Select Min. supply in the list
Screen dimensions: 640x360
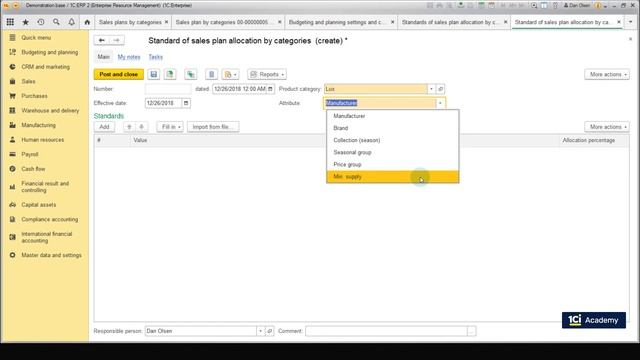(393, 177)
